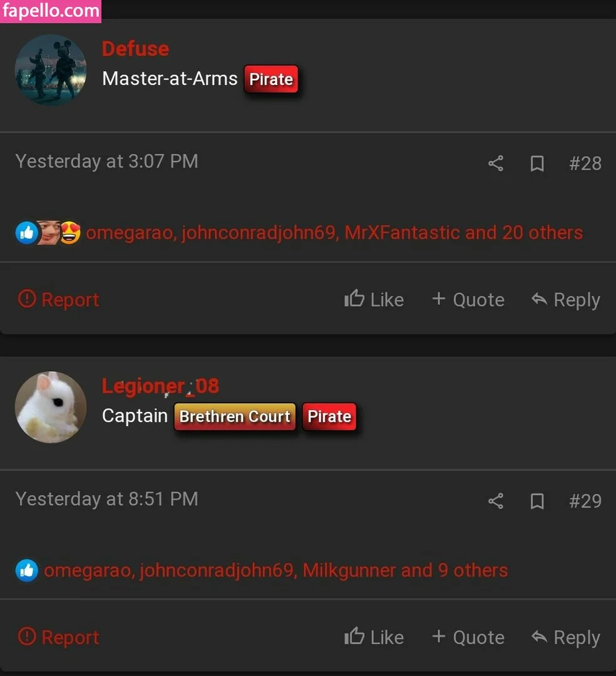The height and width of the screenshot is (676, 616).
Task: Share post #29 via share icon
Action: tap(496, 501)
